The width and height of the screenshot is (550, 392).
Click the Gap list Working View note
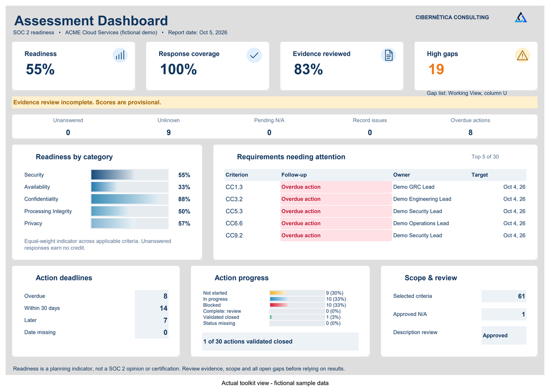(467, 93)
